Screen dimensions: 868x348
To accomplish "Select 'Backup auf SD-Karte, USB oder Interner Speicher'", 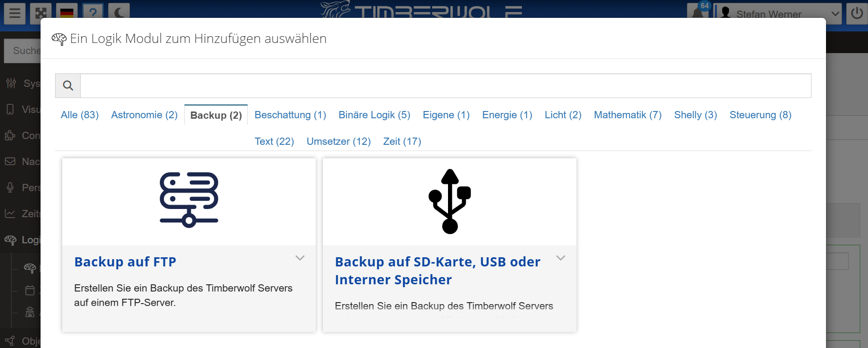I will (x=437, y=271).
